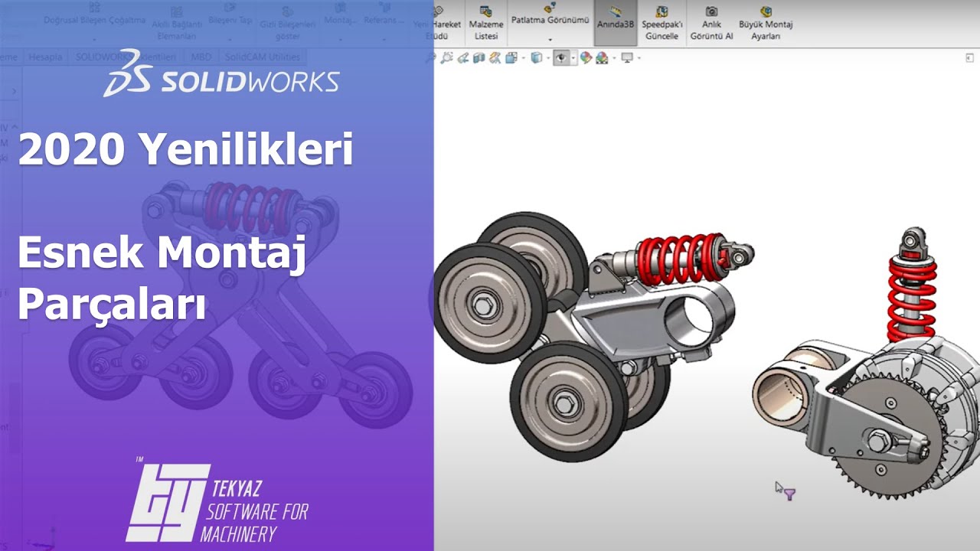Click Akıllı Bağlantı Elemanları tool
The width and height of the screenshot is (980, 551).
click(x=176, y=23)
